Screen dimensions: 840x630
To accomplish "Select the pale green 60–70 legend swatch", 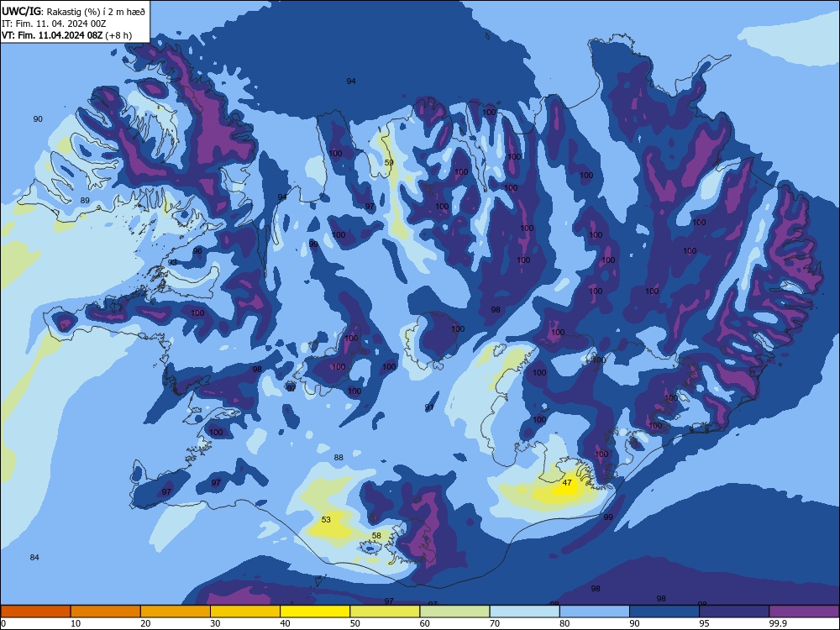I will pyautogui.click(x=454, y=612).
